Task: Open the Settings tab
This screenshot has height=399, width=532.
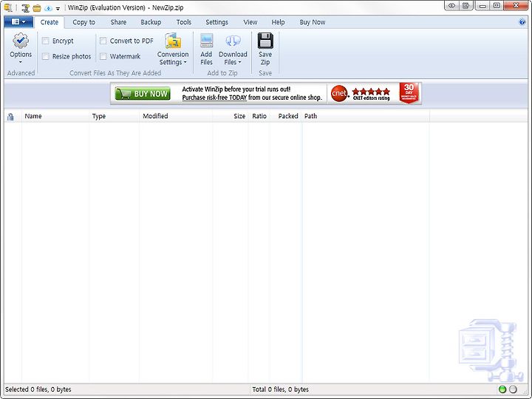Action: click(216, 22)
